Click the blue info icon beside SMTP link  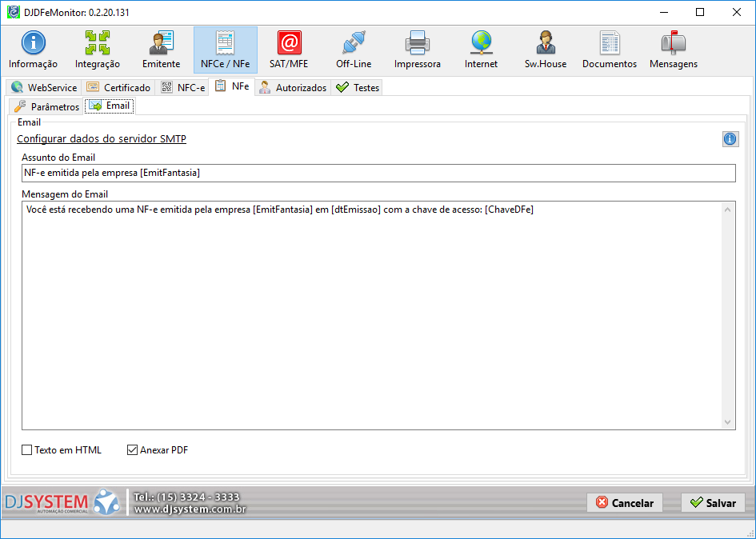[730, 139]
